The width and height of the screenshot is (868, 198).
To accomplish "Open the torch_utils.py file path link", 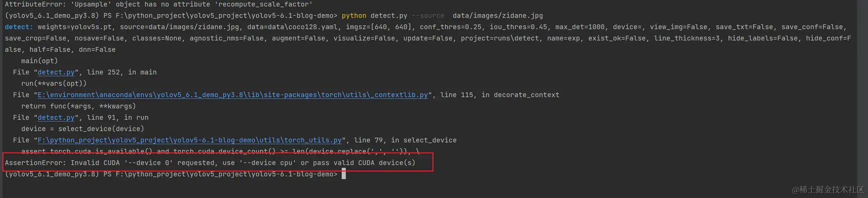I will click(189, 140).
